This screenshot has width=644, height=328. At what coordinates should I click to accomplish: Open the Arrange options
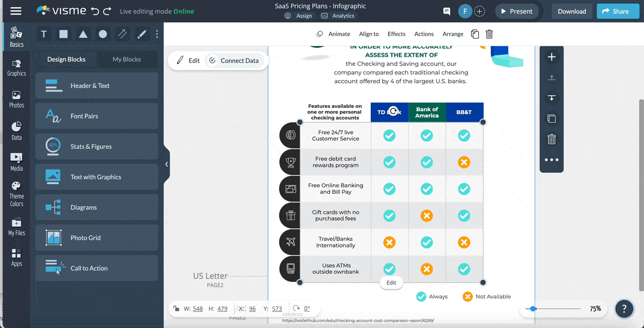[452, 34]
